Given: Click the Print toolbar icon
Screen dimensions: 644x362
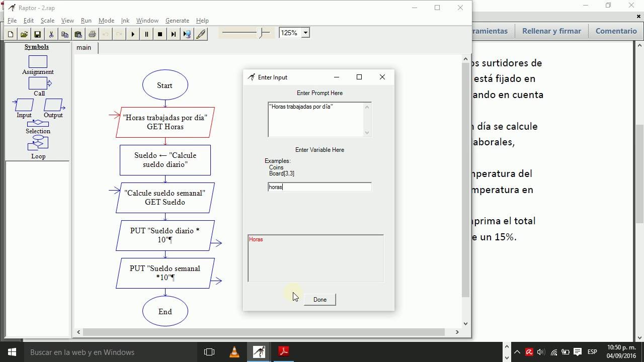Looking at the screenshot, I should pos(92,34).
